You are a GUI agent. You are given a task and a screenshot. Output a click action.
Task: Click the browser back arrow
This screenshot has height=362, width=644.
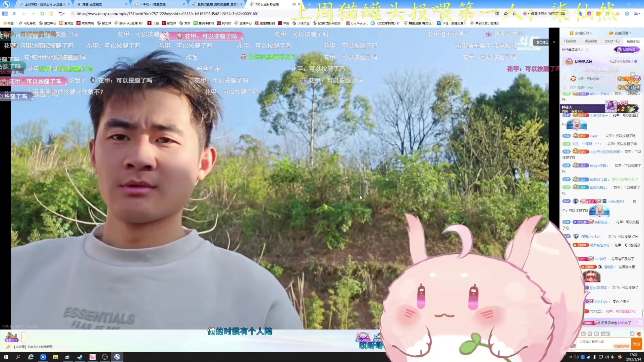[x=24, y=14]
